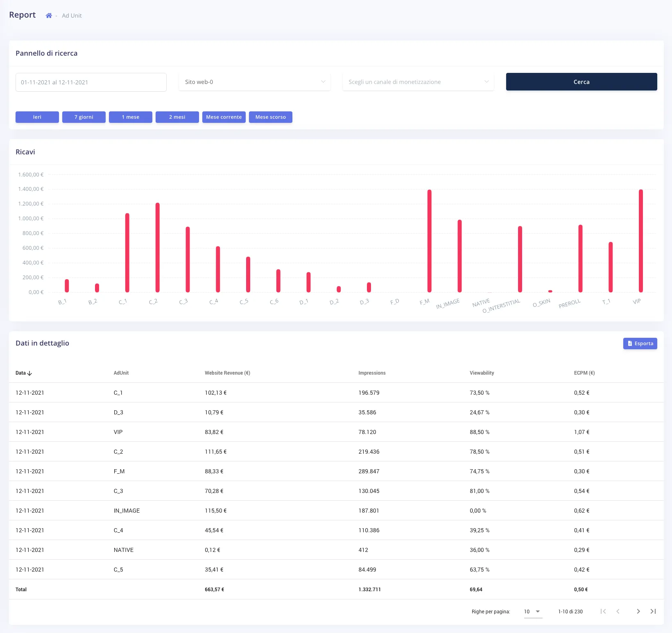Click the C_1 bar in chart
This screenshot has width=672, height=633.
tap(127, 253)
